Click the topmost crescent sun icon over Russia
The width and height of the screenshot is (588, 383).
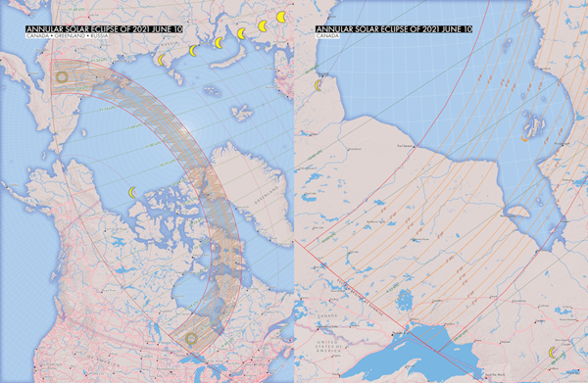pos(281,17)
